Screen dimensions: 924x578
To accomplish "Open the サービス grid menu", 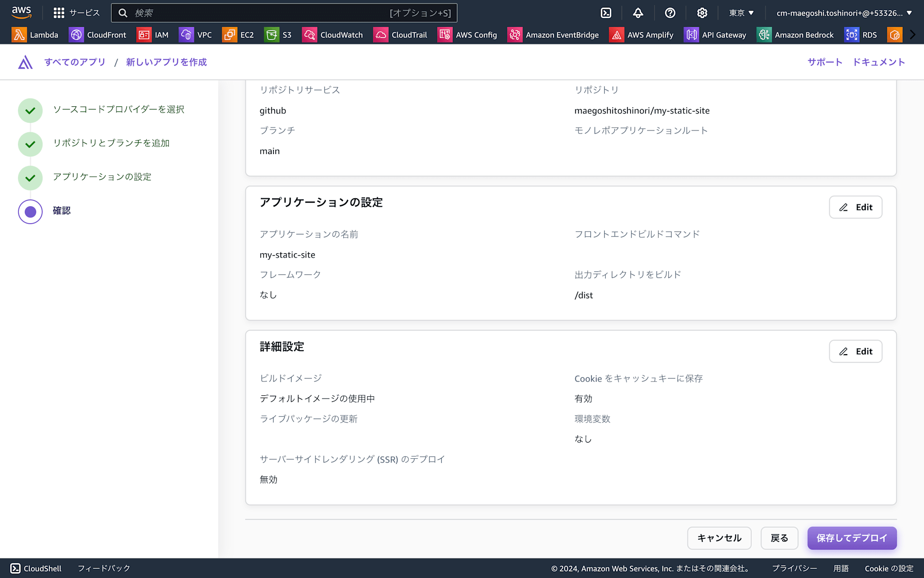I will coord(76,13).
